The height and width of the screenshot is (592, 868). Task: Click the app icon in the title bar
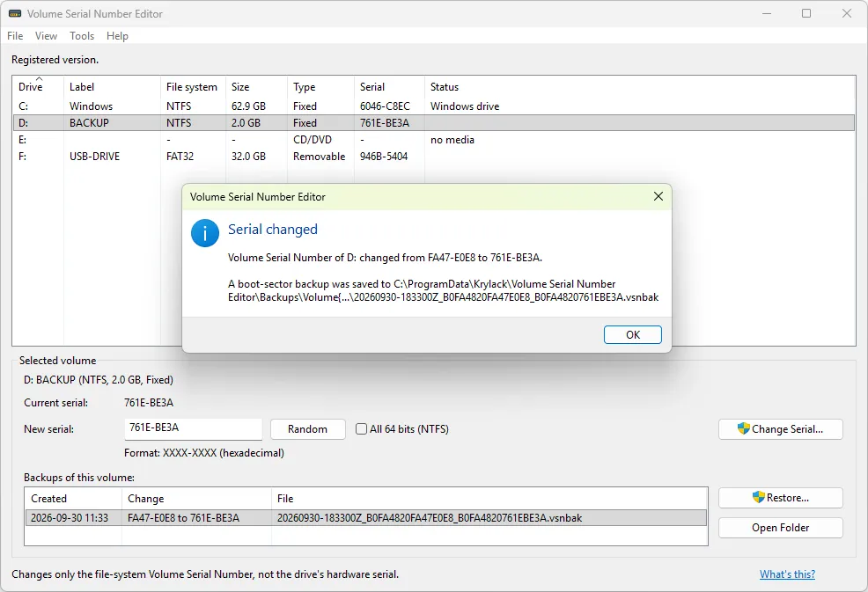pos(15,14)
